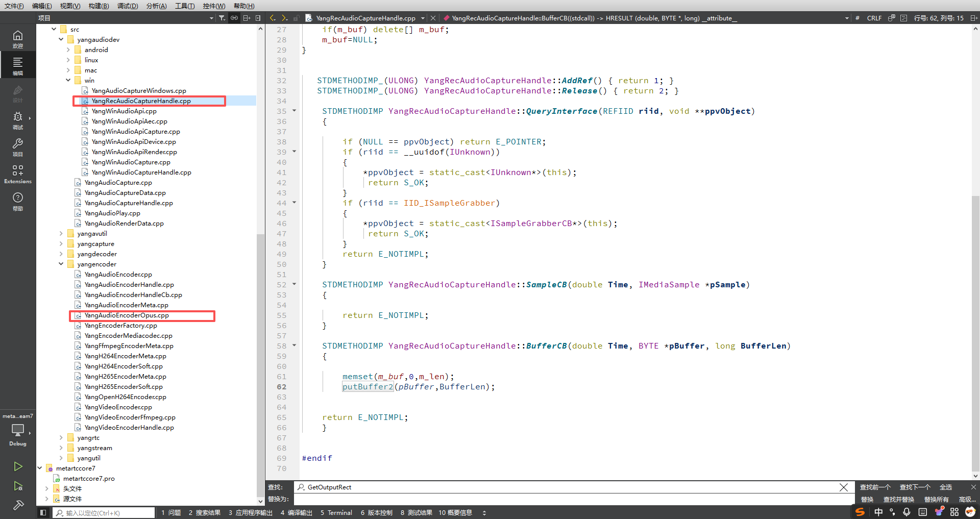Open the 构建(B) menu
The width and height of the screenshot is (980, 519).
click(x=99, y=6)
